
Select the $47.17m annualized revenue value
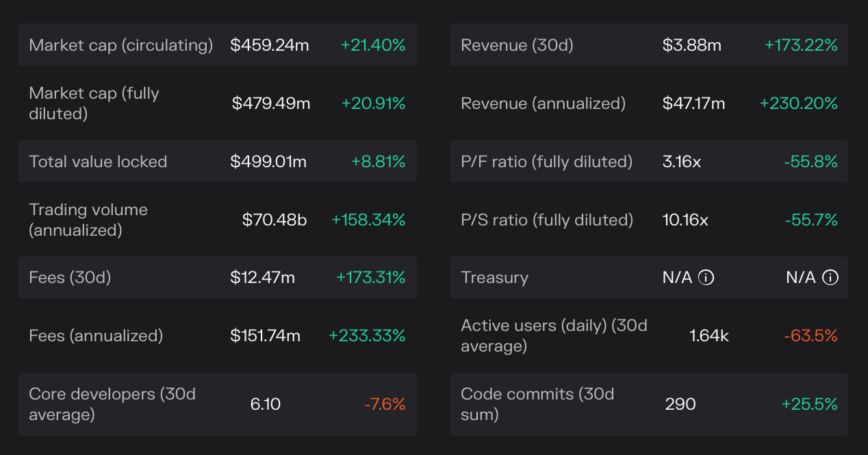(x=693, y=103)
